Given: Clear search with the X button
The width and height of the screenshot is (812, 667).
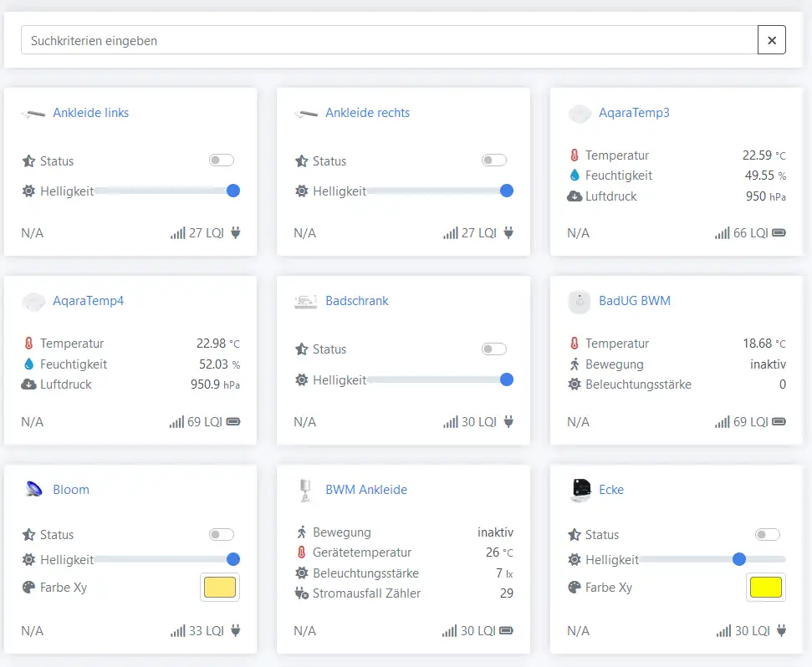Looking at the screenshot, I should tap(771, 40).
